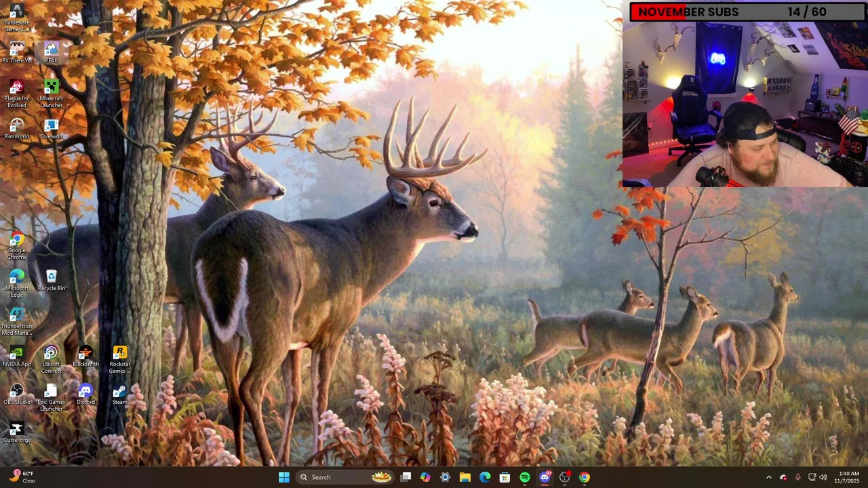Open Plague Inc Evolved desktop shortcut
This screenshot has width=868, height=488.
(17, 94)
